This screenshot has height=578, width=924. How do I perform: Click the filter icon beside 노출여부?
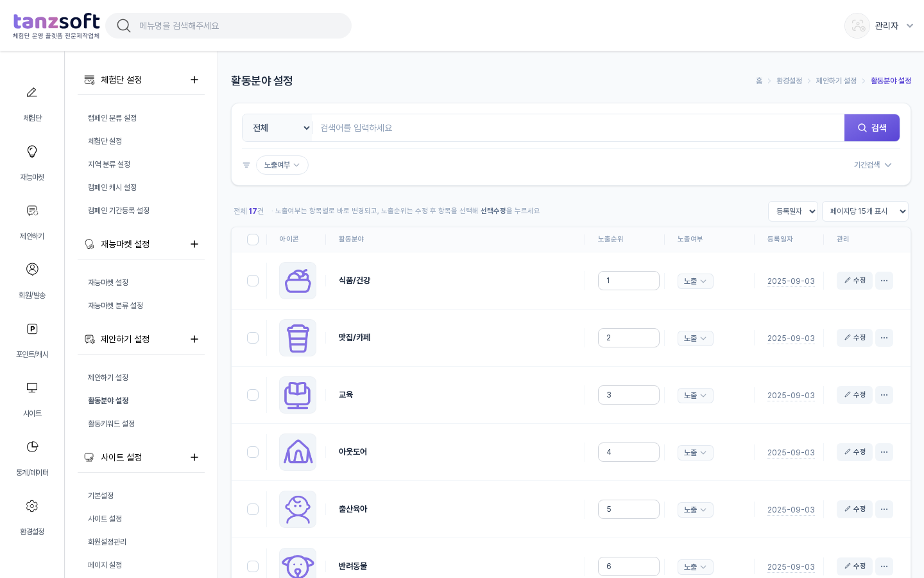[x=246, y=165]
